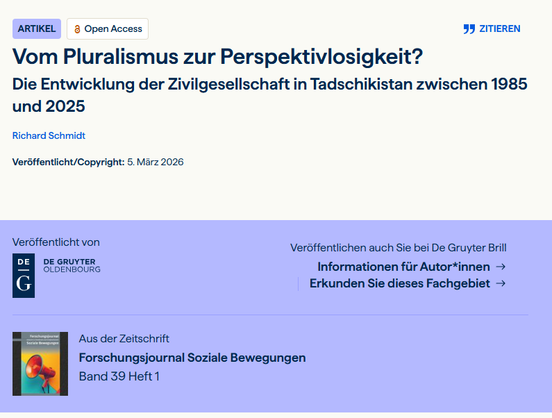
Task: Click the Open Access badge
Action: 108,29
